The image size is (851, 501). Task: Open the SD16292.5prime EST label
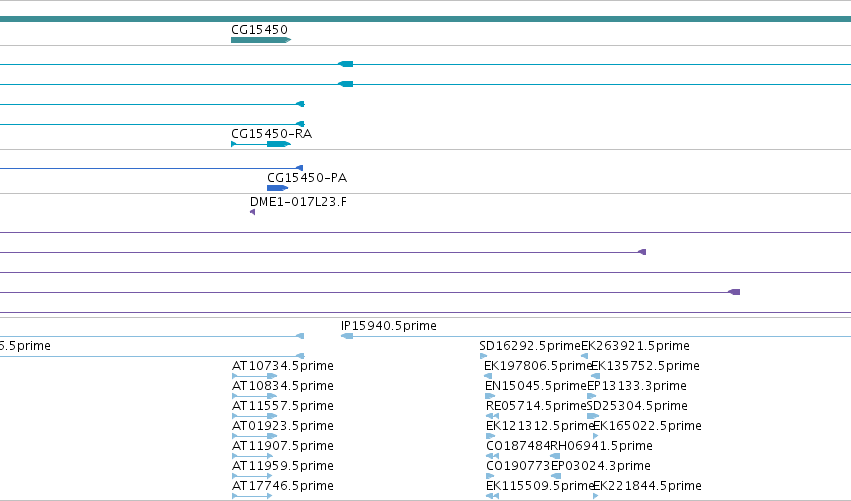coord(530,346)
